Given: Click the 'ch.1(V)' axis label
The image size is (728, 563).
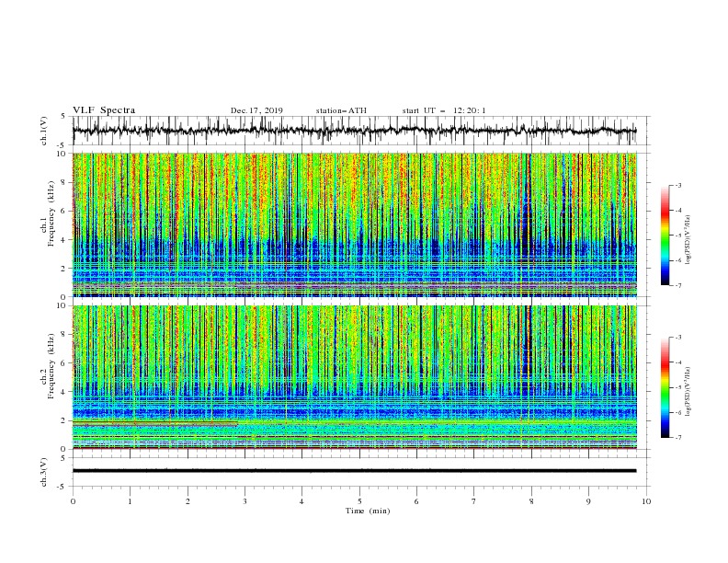Looking at the screenshot, I should click(44, 131).
